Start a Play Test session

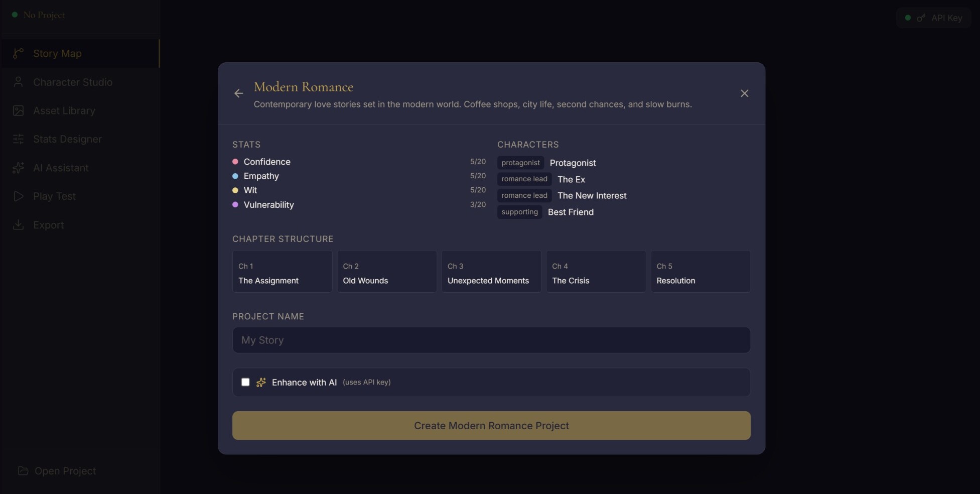coord(54,196)
